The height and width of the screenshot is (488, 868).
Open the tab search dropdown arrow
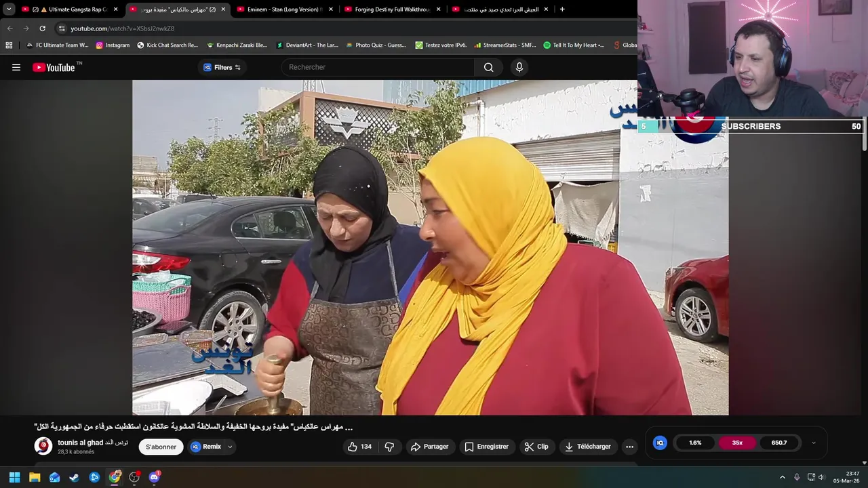point(9,9)
